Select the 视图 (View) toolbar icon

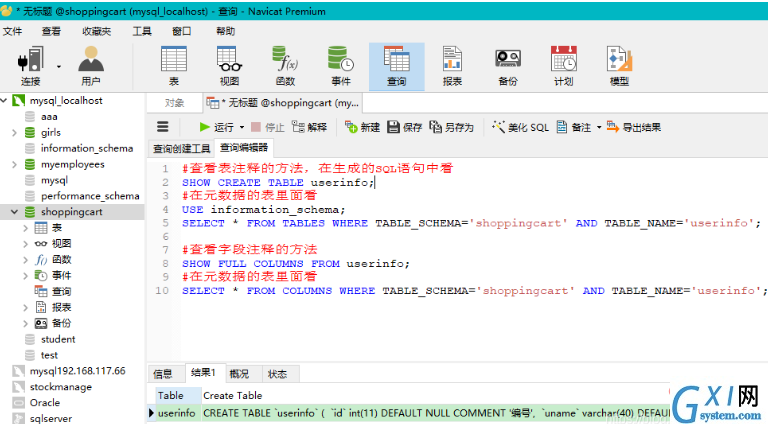[x=229, y=66]
